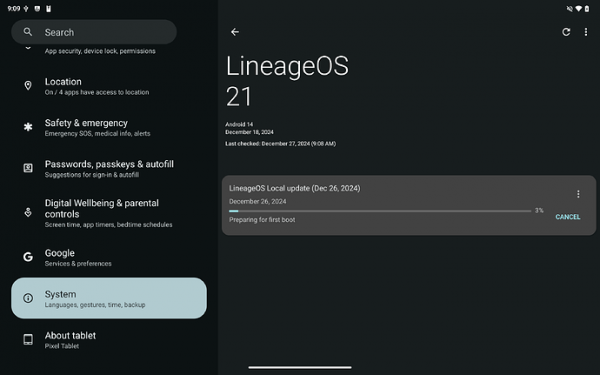Click the navigation gesture handle bar

(300, 367)
